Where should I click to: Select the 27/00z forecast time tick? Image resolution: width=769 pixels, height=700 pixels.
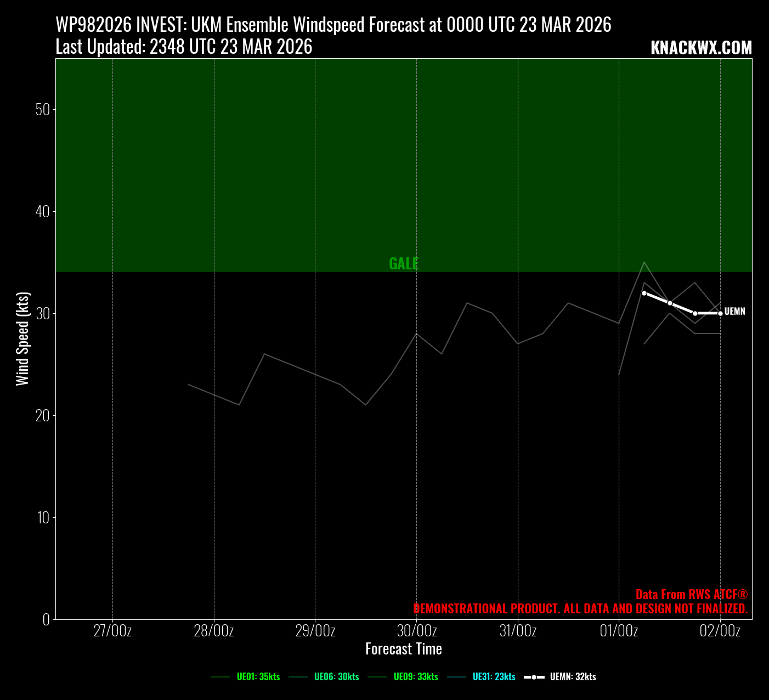click(112, 631)
